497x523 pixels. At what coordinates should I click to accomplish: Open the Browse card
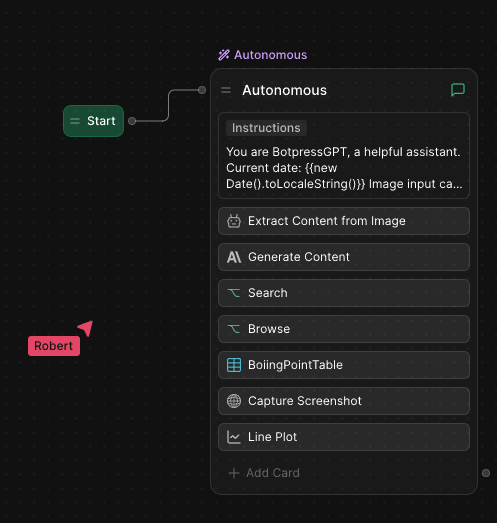344,329
